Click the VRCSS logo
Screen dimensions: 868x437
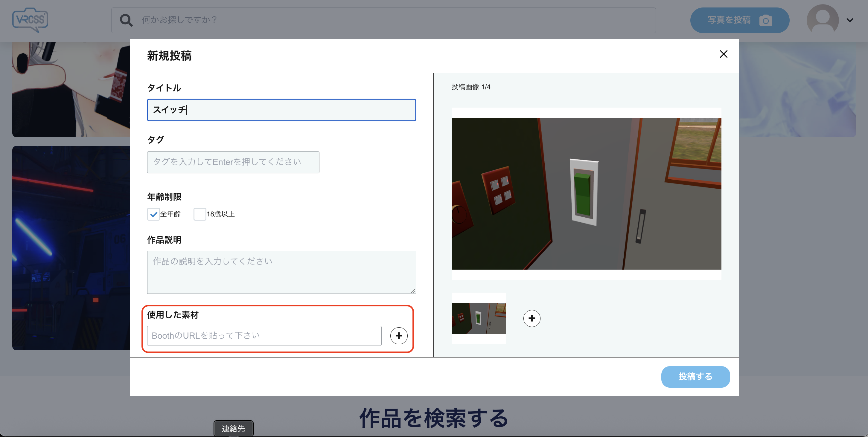click(x=30, y=20)
